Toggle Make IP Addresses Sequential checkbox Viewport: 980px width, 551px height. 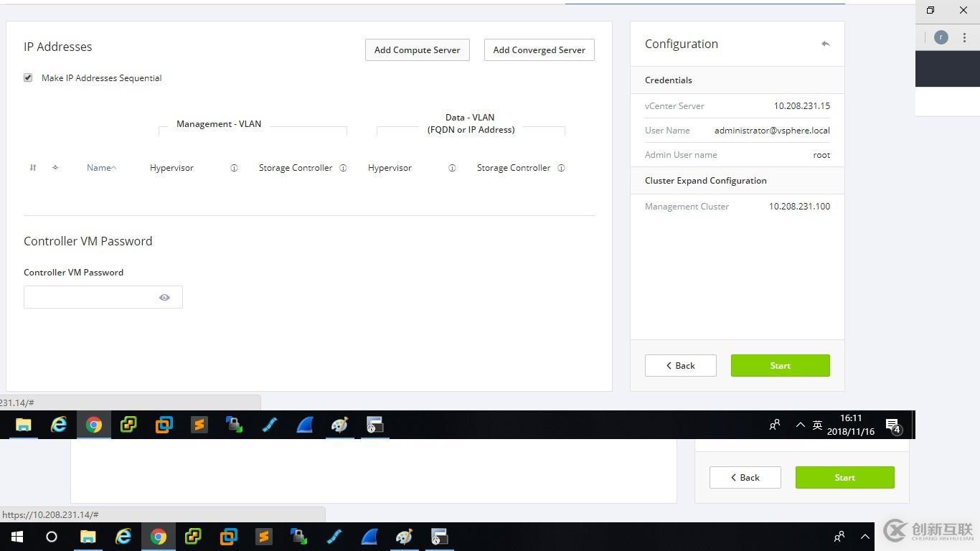pyautogui.click(x=28, y=77)
